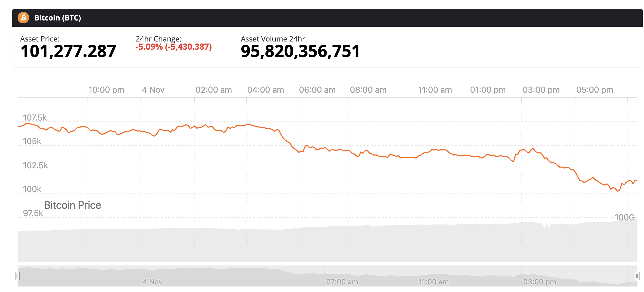This screenshot has height=292, width=644.
Task: Grab the right range navigator handle
Action: [x=637, y=276]
